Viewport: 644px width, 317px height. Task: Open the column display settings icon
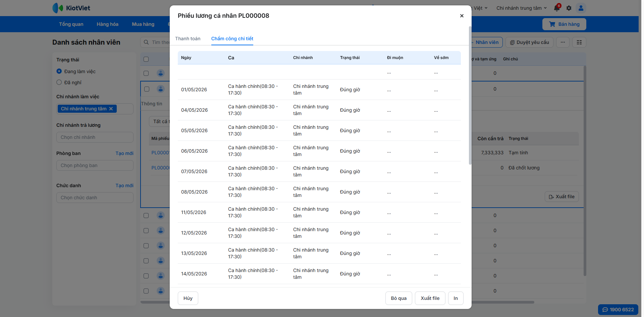(x=579, y=42)
